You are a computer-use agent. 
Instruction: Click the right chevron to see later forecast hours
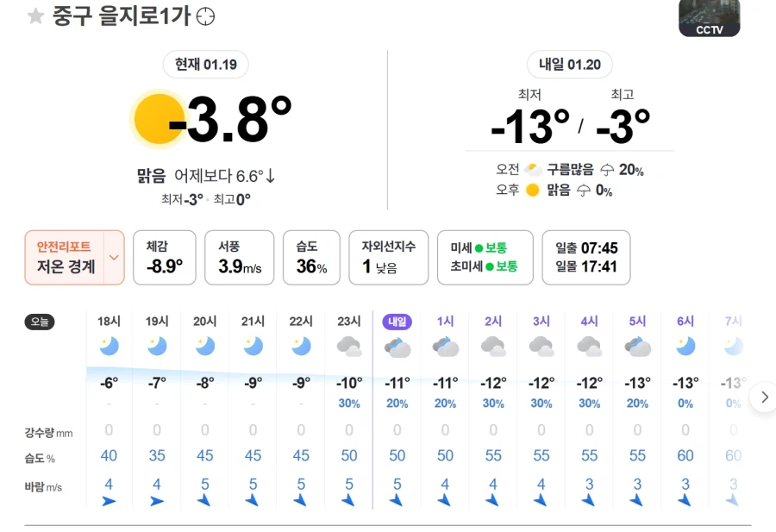(x=764, y=397)
